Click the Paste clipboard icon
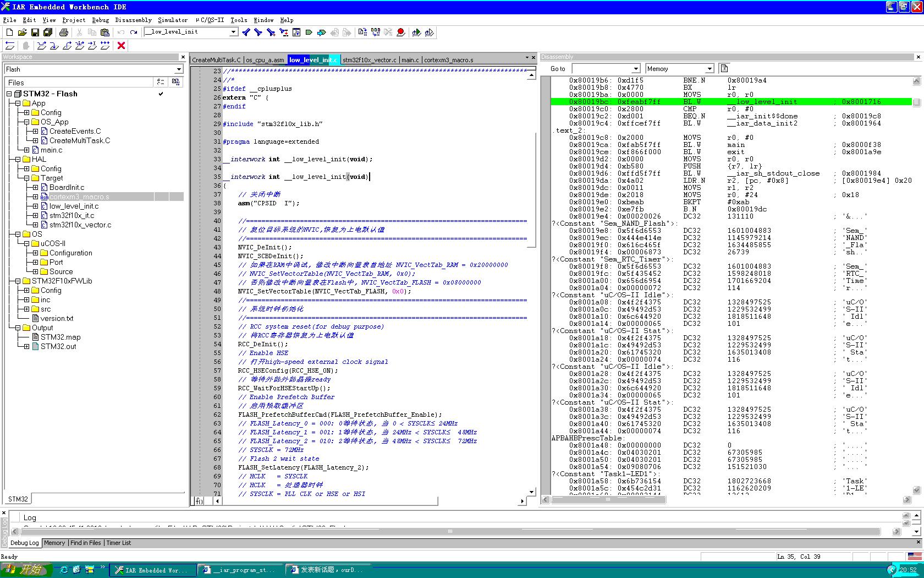Viewport: 924px width, 578px height. [x=105, y=32]
